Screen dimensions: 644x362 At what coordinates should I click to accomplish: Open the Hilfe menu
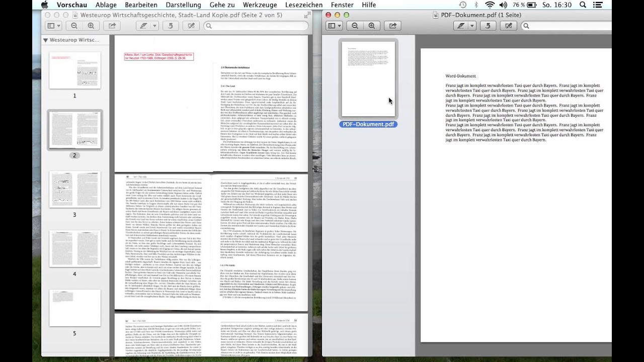click(x=369, y=5)
